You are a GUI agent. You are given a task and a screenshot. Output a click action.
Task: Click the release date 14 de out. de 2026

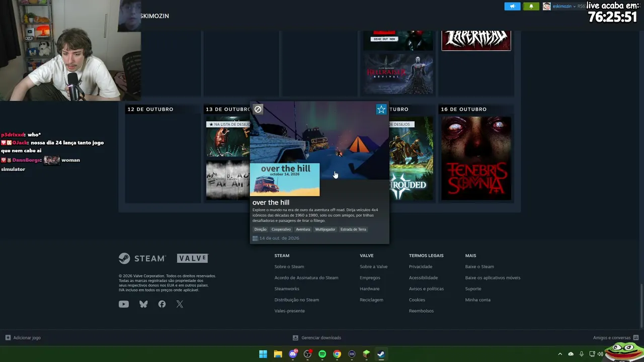pyautogui.click(x=279, y=238)
